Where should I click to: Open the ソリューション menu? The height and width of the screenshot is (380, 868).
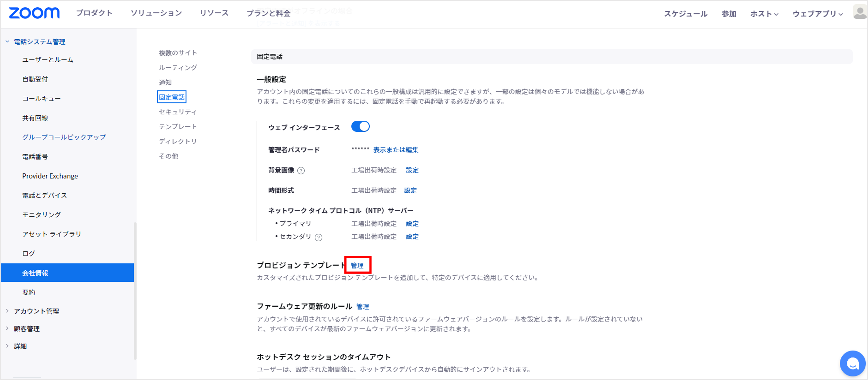[x=156, y=13]
